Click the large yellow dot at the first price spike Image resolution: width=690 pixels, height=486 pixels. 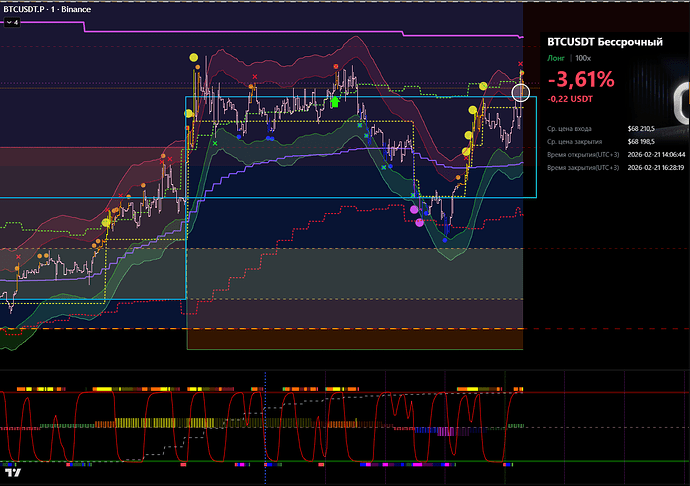pos(193,57)
